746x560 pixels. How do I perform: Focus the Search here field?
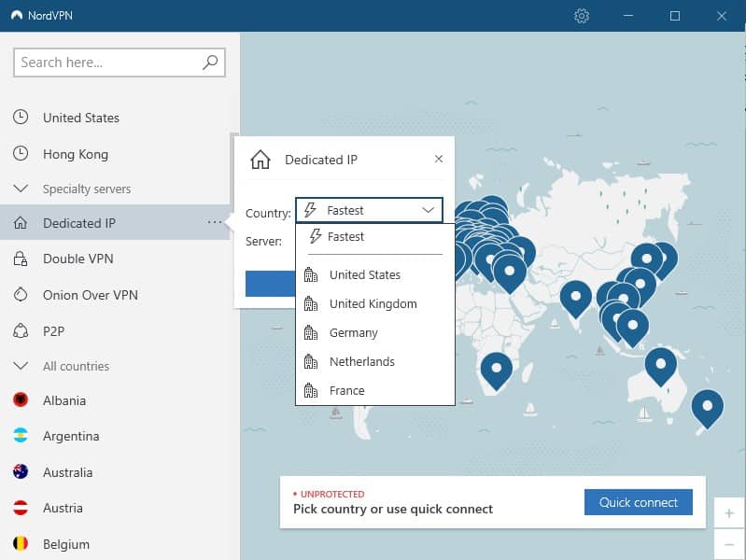pos(119,63)
